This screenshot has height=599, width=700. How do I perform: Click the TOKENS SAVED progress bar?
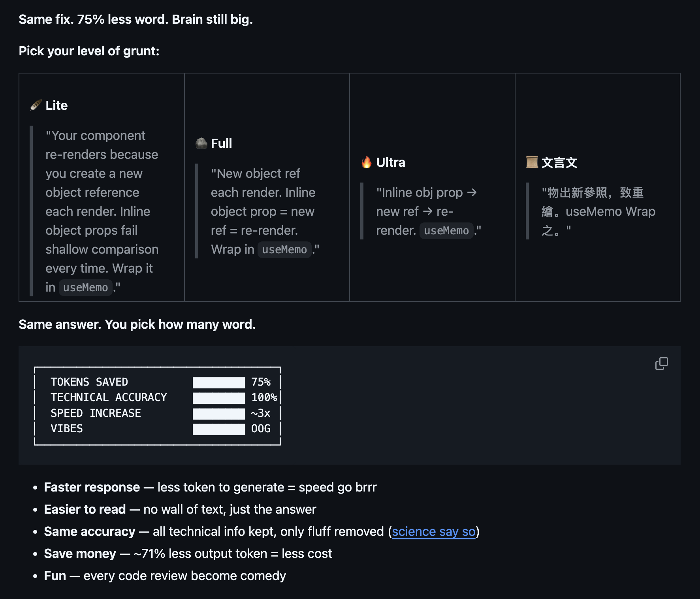pos(218,382)
